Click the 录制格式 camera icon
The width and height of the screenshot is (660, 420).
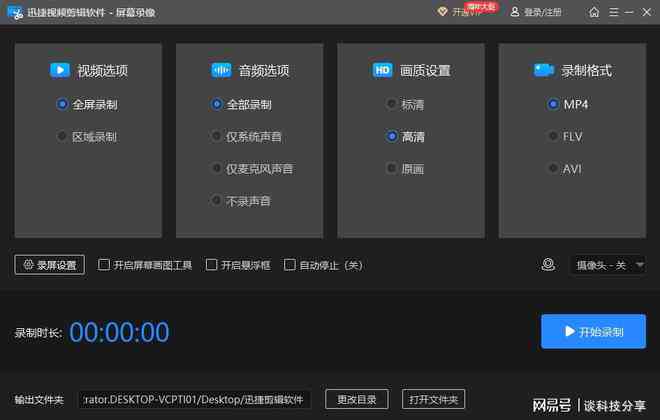[543, 70]
